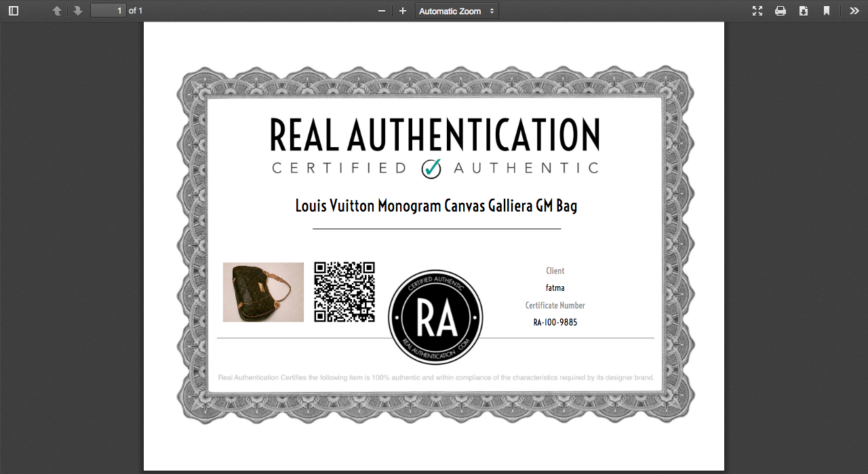The width and height of the screenshot is (868, 474).
Task: Zoom out with the minus button
Action: [x=382, y=11]
